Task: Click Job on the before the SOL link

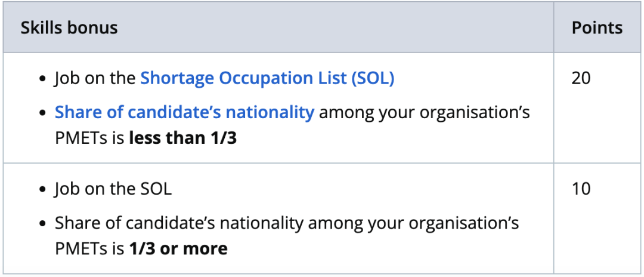Action: pyautogui.click(x=95, y=78)
